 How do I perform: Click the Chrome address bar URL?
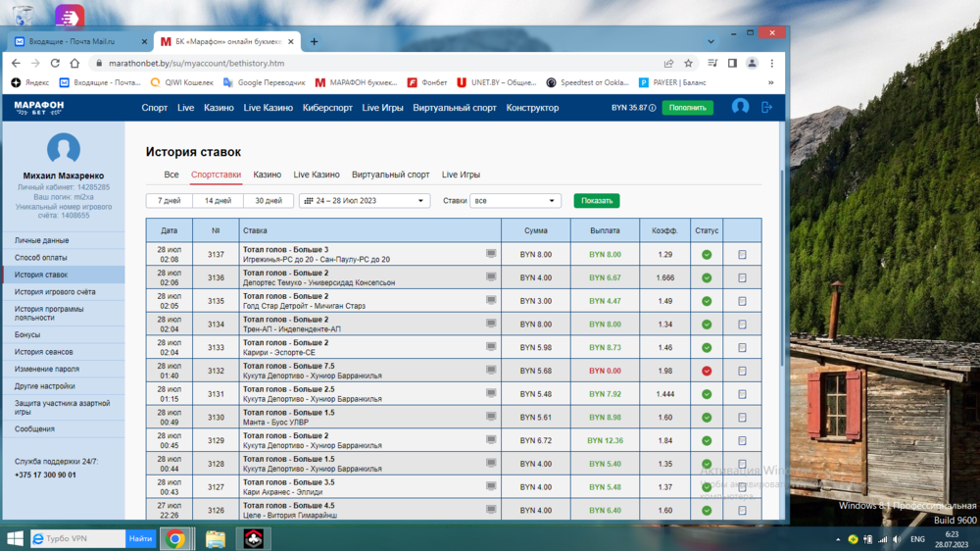pyautogui.click(x=196, y=63)
